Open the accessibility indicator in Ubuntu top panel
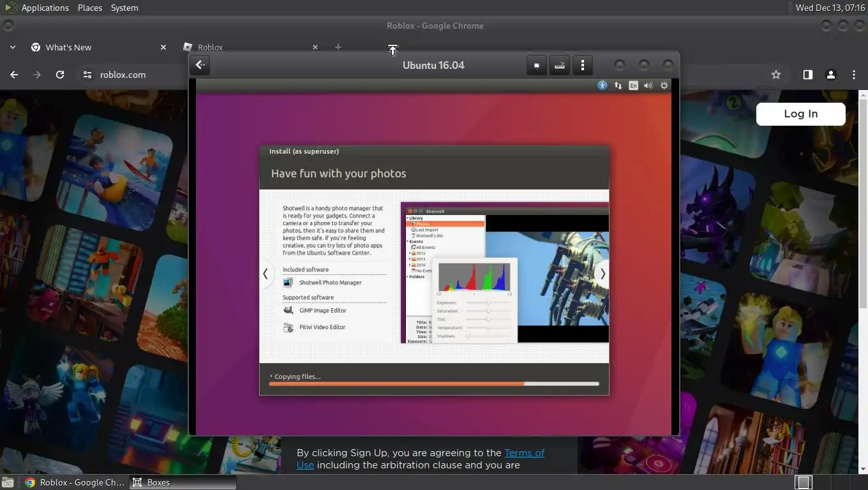This screenshot has width=868, height=490. 602,85
